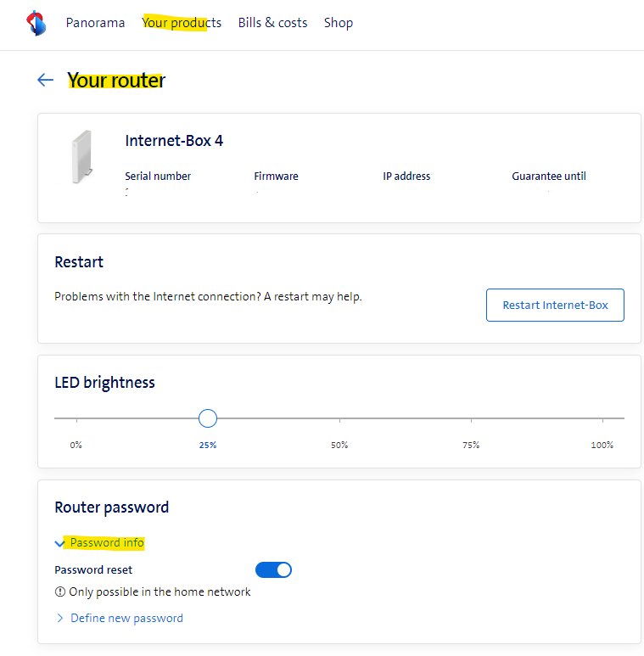Set LED brightness to 75%
644x656 pixels.
point(471,418)
